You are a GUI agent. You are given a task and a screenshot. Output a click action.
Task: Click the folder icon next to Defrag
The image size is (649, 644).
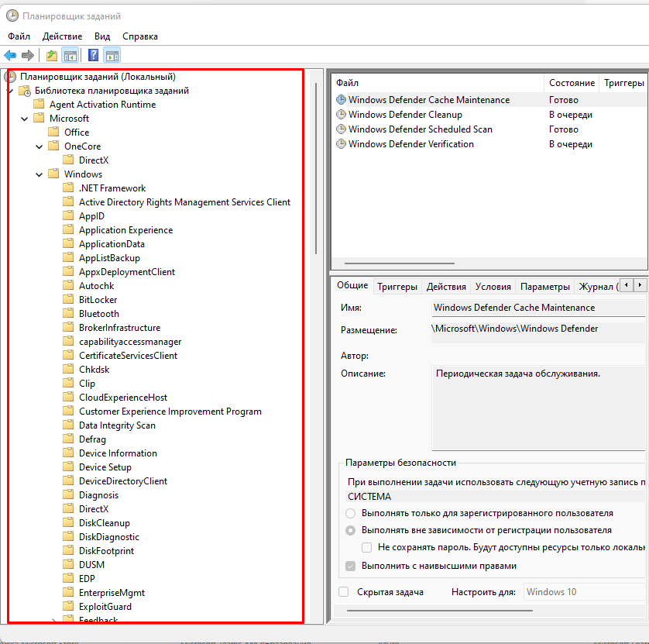pyautogui.click(x=68, y=439)
